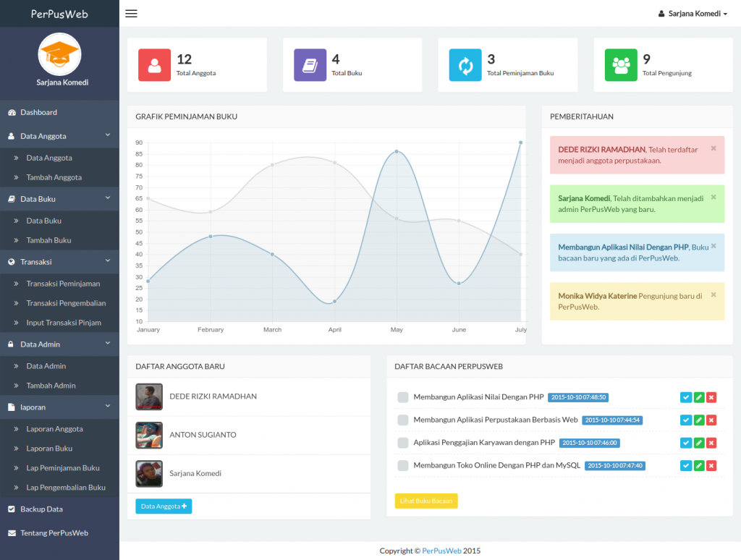This screenshot has width=741, height=560.
Task: Click the blue Total Peminjaman refresh icon
Action: point(465,65)
